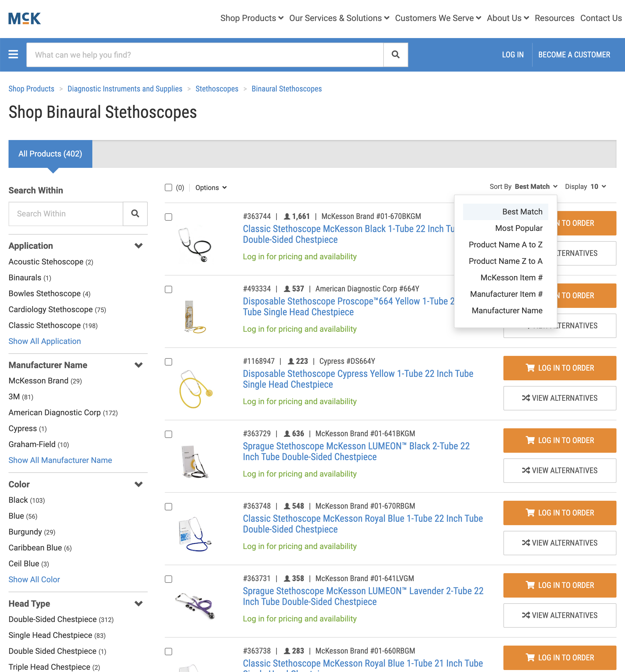The width and height of the screenshot is (625, 672).
Task: Open the hamburger navigation menu
Action: click(13, 55)
